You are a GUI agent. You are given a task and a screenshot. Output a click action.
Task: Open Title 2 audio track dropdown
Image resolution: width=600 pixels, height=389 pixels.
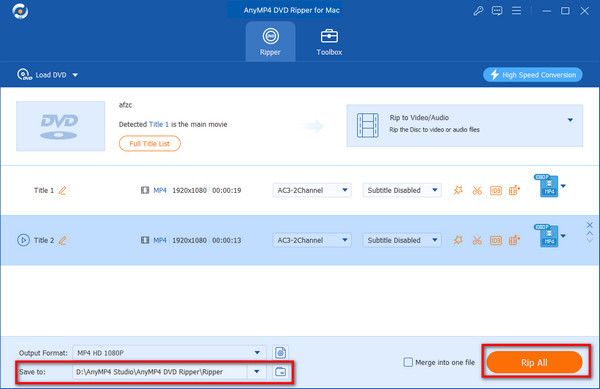tap(312, 240)
